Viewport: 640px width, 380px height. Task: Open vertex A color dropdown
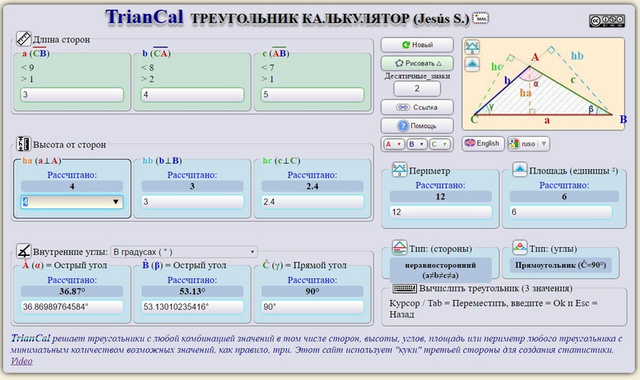tap(393, 144)
